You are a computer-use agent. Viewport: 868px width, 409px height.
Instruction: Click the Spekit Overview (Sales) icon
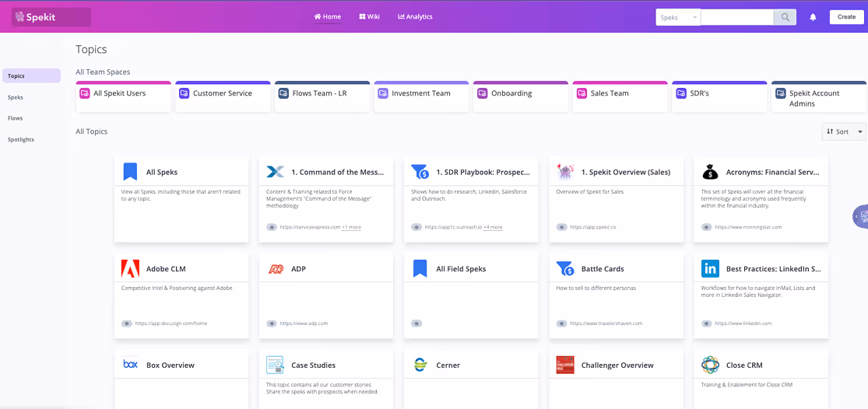pos(565,172)
